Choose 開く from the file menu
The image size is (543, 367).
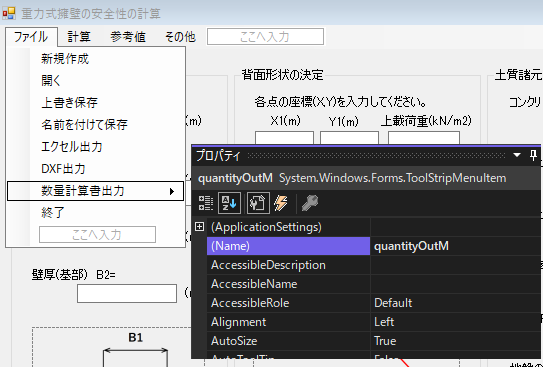click(96, 81)
